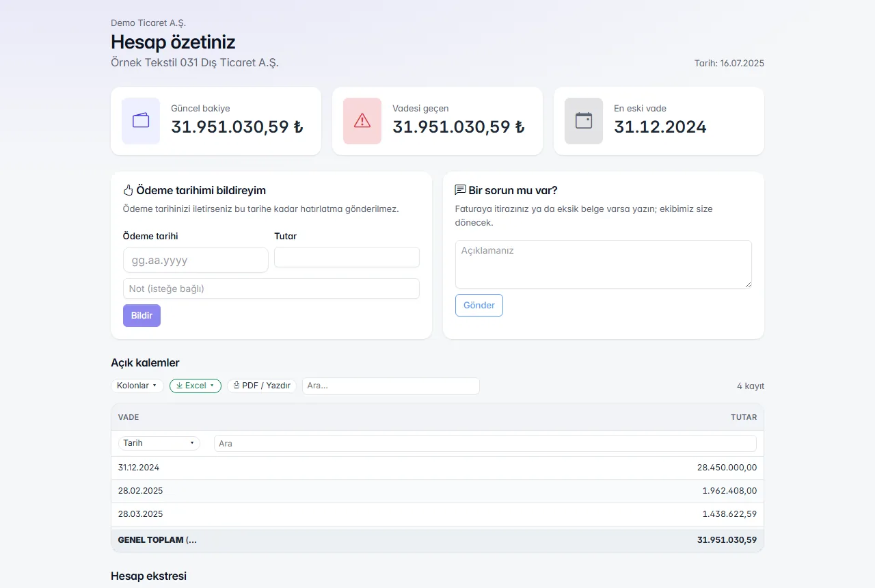Viewport: 875px width, 588px height.
Task: Click the chat bubble icon near Bir sorun mu var
Action: (460, 190)
